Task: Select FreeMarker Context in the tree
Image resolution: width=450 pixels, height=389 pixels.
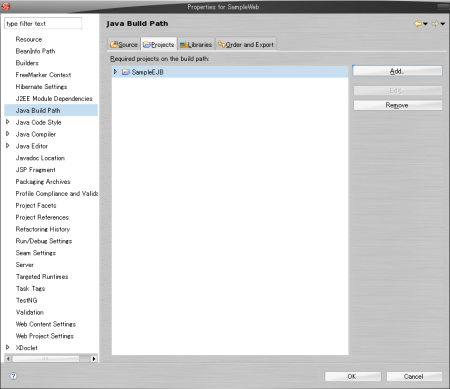Action: pos(43,75)
